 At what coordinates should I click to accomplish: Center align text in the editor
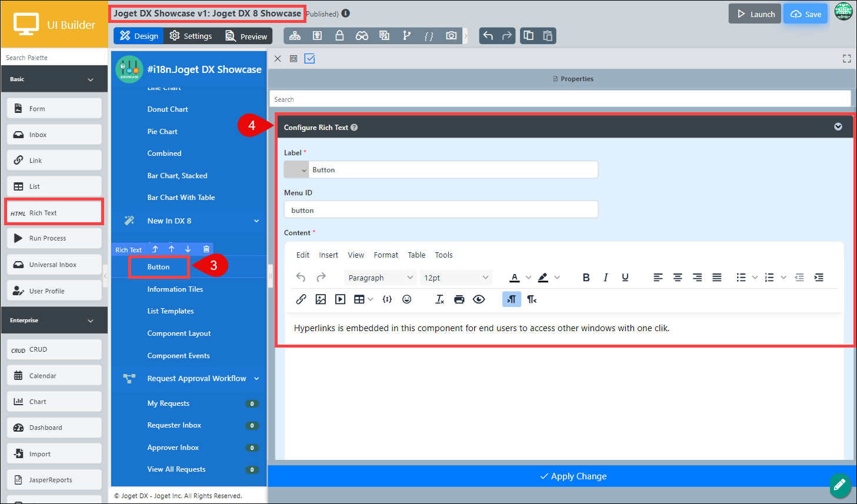pyautogui.click(x=678, y=278)
